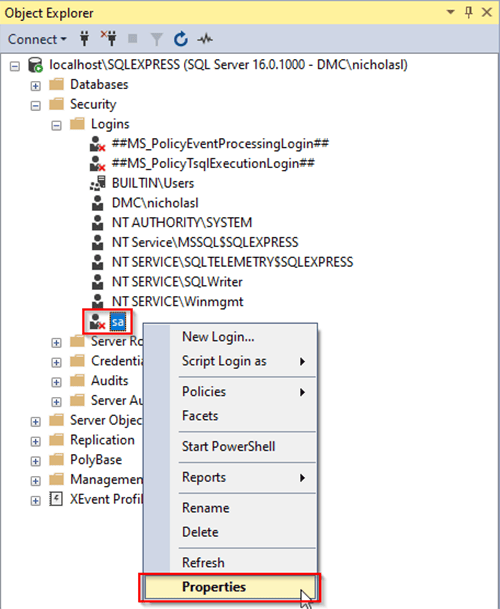Click the NT AUTHORITY\SYSTEM user icon

(98, 223)
